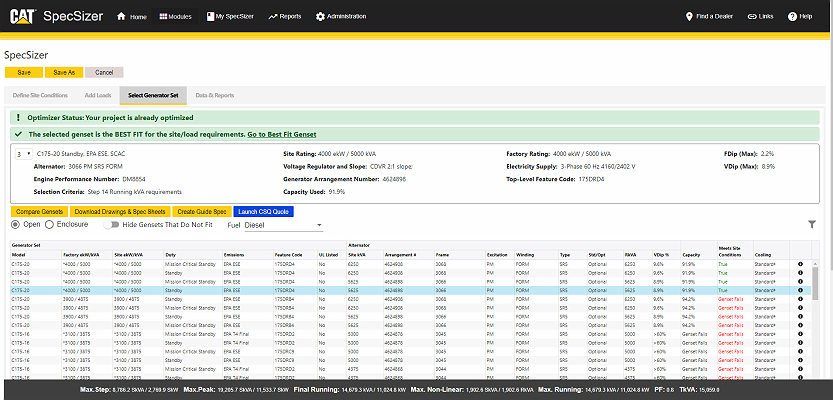Open the Links chain icon
The image size is (833, 400).
[752, 16]
